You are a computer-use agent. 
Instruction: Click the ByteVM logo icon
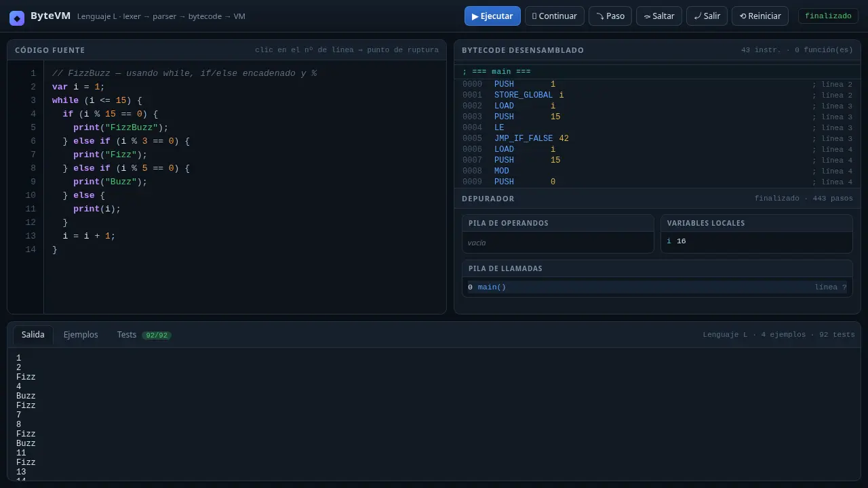[x=17, y=18]
